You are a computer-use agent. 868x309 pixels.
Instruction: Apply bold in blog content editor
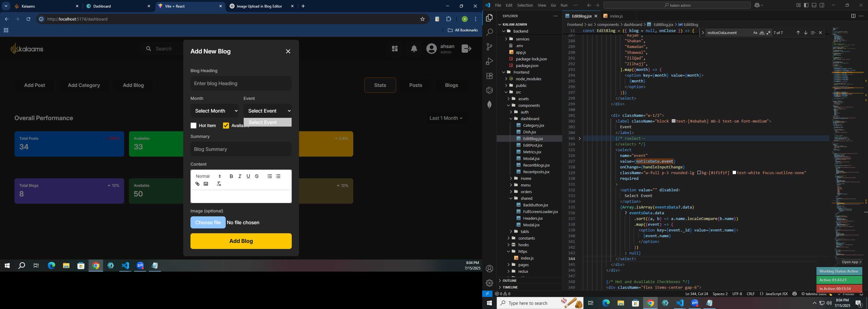pyautogui.click(x=231, y=176)
